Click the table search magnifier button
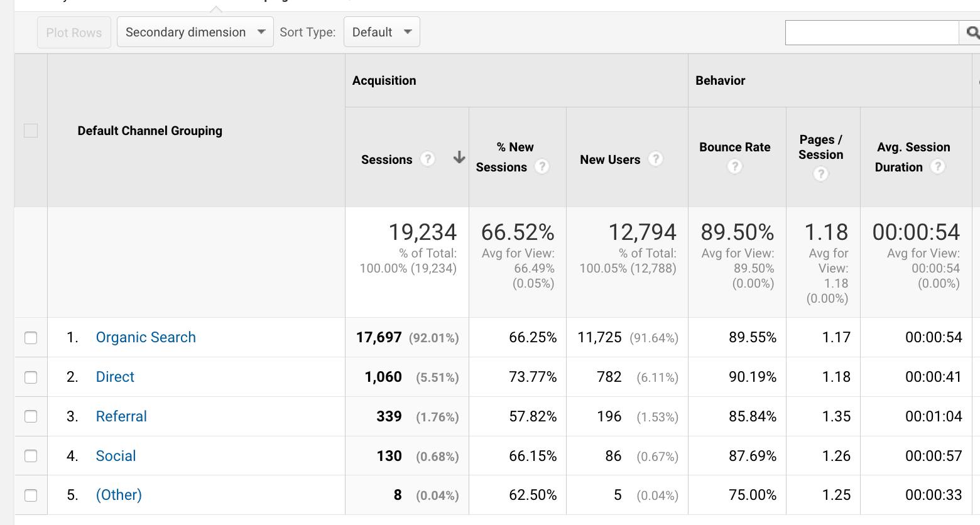Viewport: 980px width, 525px height. pyautogui.click(x=970, y=33)
